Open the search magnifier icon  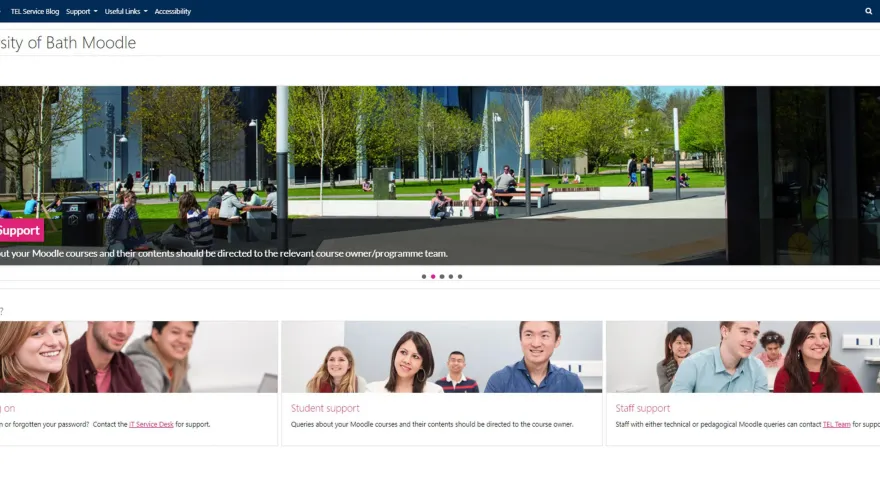pyautogui.click(x=868, y=11)
